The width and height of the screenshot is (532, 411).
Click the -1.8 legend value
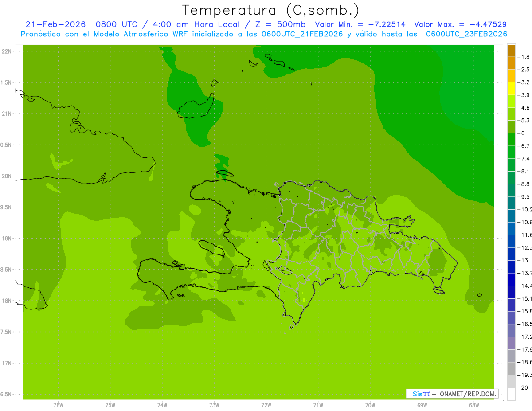pyautogui.click(x=524, y=57)
